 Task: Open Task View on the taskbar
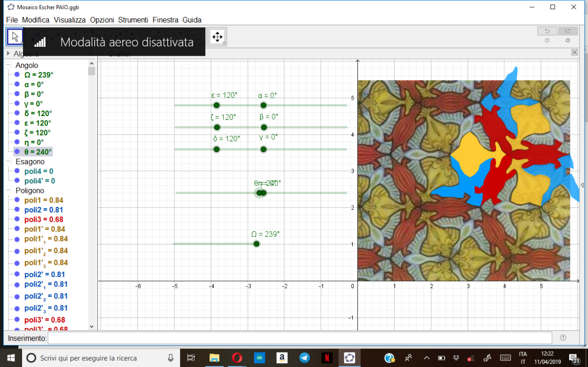coord(191,358)
